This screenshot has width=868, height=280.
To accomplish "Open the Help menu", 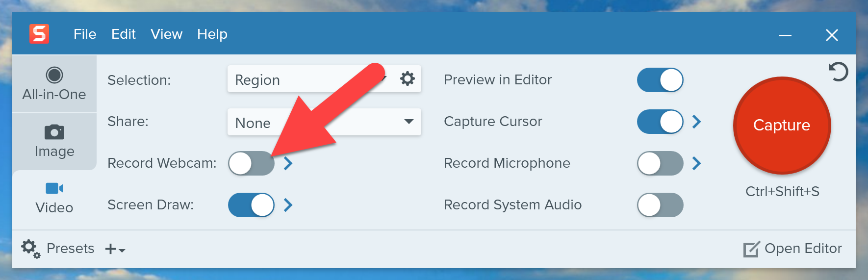I will pyautogui.click(x=212, y=34).
